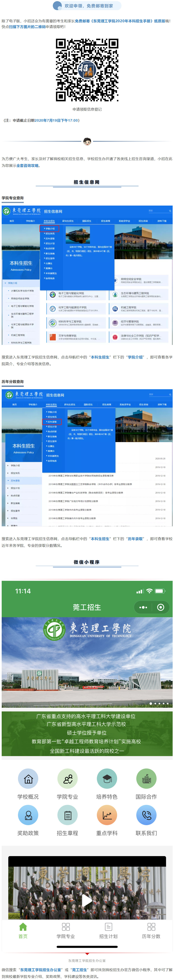Click the 电子工程与智能化学院 card icon
This screenshot has width=174, height=980.
coord(53,295)
